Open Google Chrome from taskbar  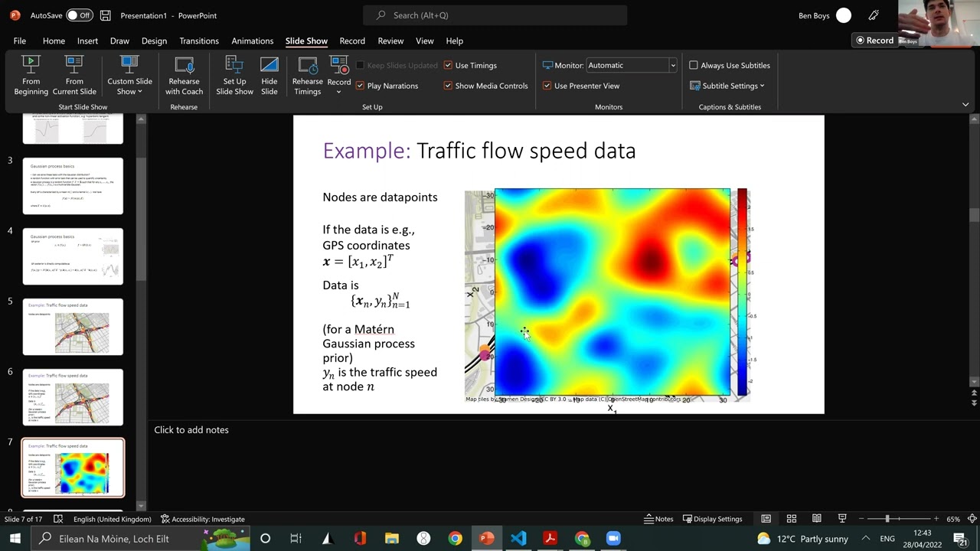[x=455, y=539]
